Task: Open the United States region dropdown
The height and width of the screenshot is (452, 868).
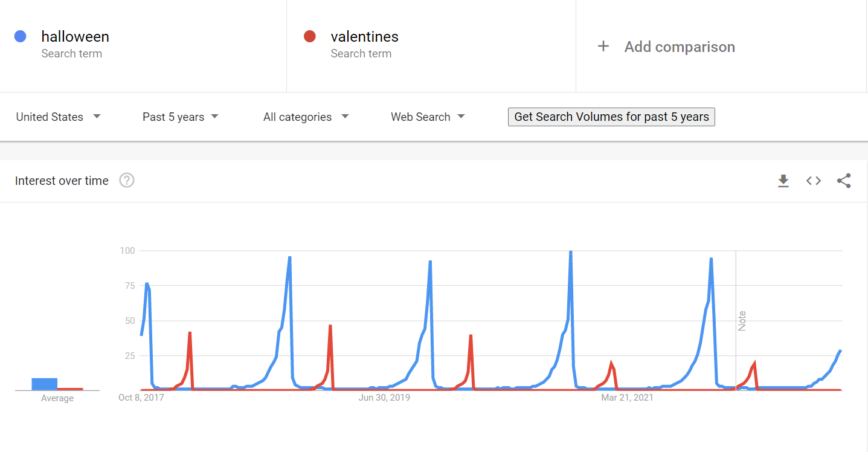Action: coord(59,117)
